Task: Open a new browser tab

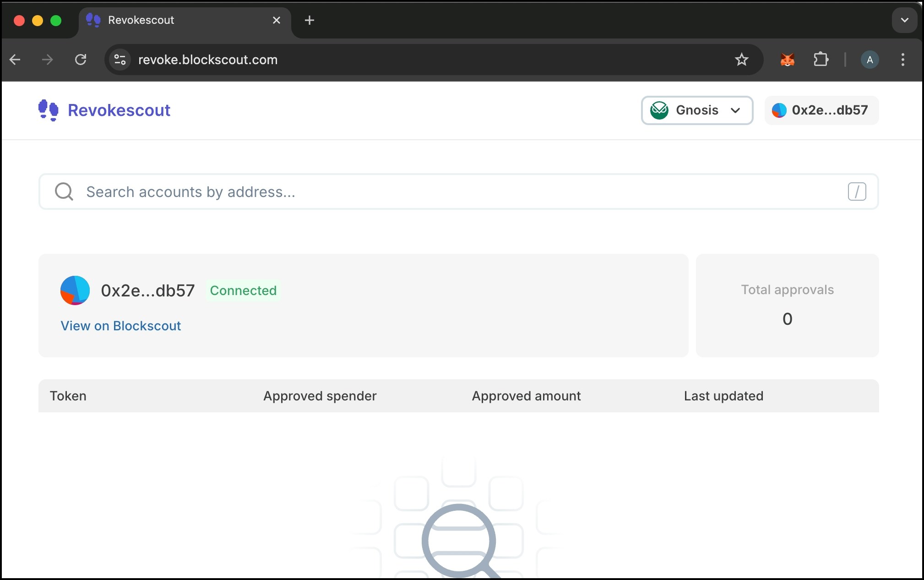Action: 310,20
